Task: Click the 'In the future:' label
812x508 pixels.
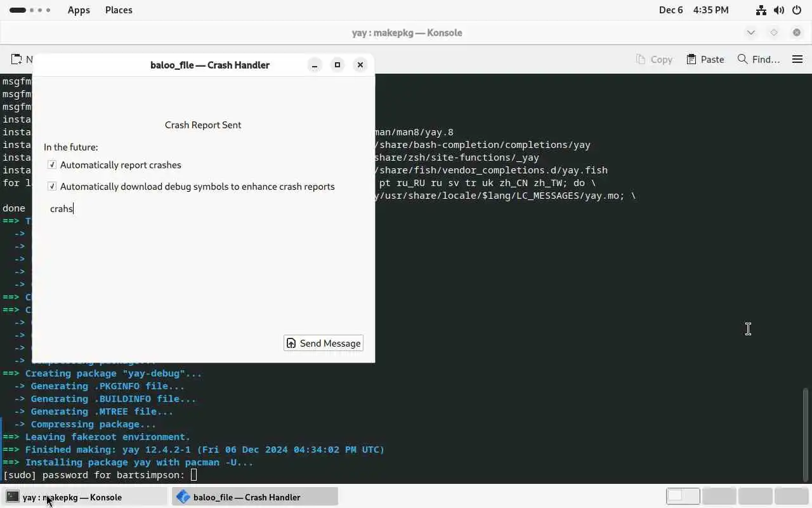Action: [x=71, y=147]
